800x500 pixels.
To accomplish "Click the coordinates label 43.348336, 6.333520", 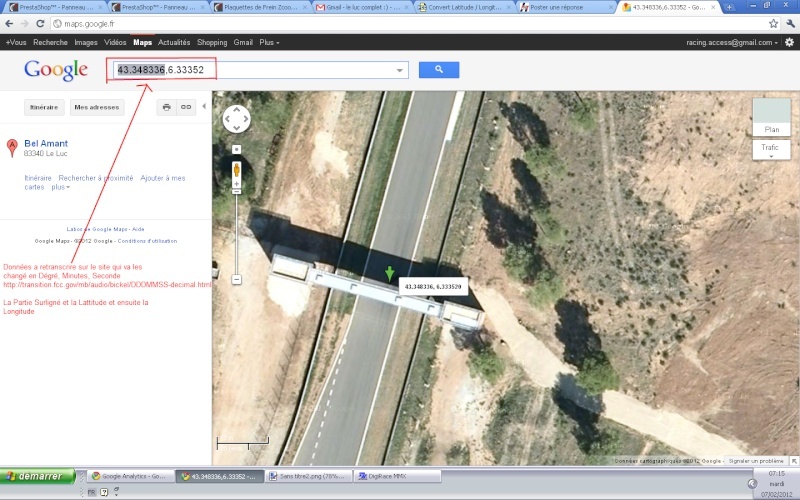I will [x=433, y=286].
